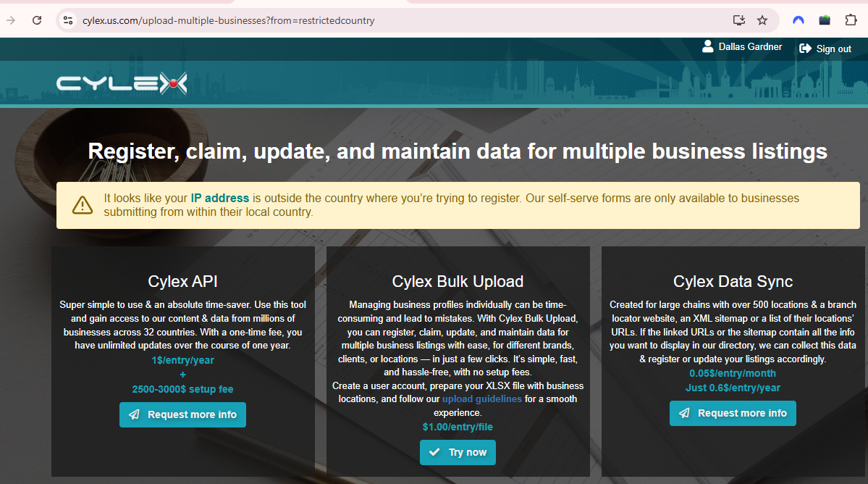Click the 0.05$/entry/month price text
The height and width of the screenshot is (484, 868).
(x=733, y=373)
